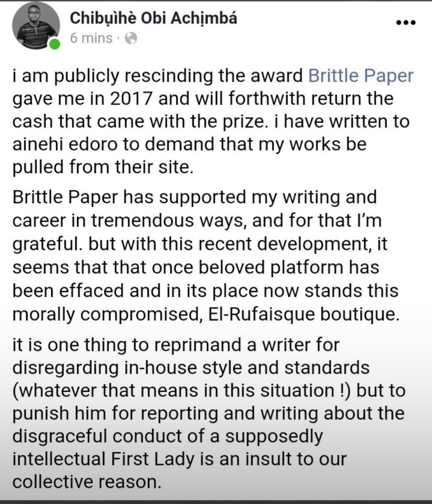This screenshot has height=504, width=432.
Task: Click the phrase El-Rufaisque boutique
Action: pyautogui.click(x=303, y=314)
